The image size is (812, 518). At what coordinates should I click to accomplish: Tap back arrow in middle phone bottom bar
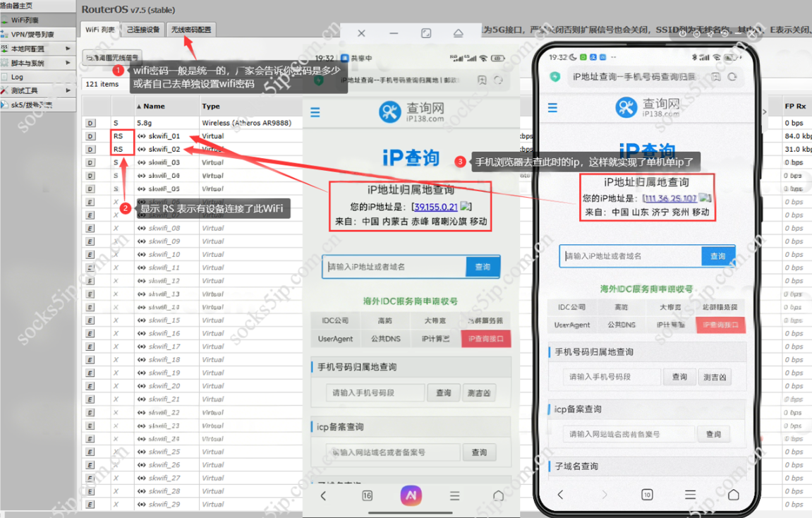[323, 495]
